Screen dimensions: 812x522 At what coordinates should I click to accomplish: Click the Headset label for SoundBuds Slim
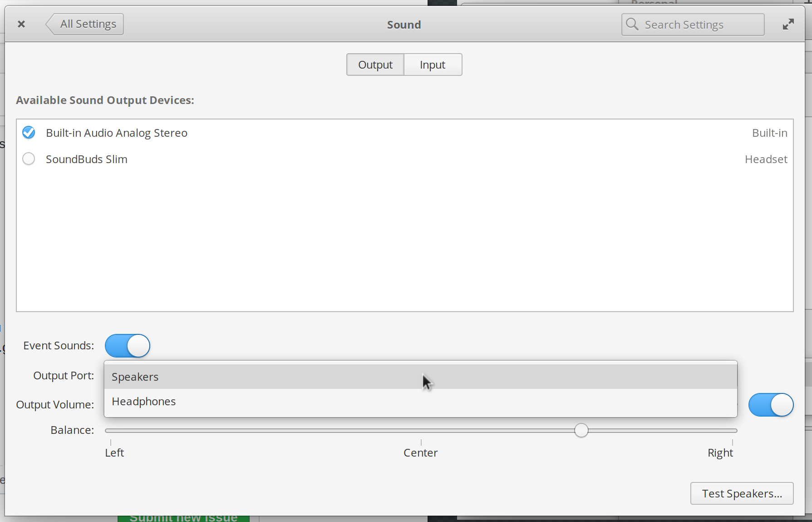point(766,159)
